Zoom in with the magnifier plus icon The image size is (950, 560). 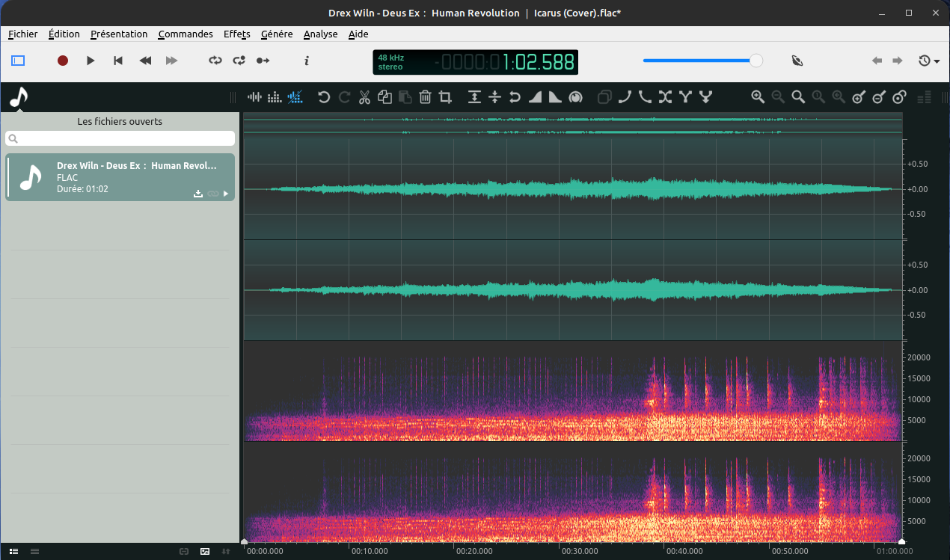point(758,96)
